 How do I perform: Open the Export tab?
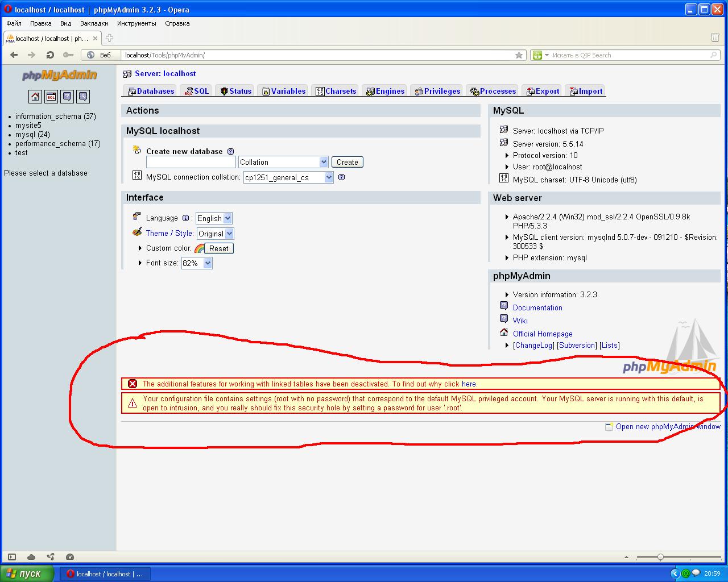pos(542,91)
